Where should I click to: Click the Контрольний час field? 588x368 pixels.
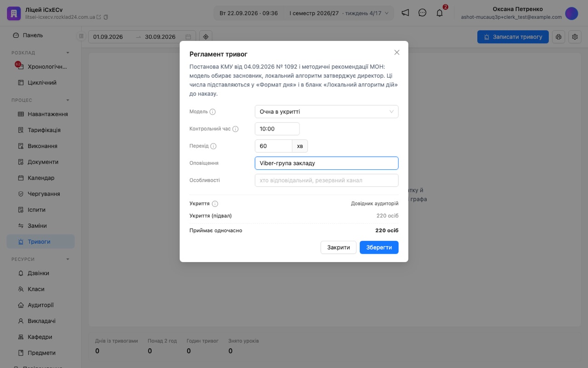277,129
